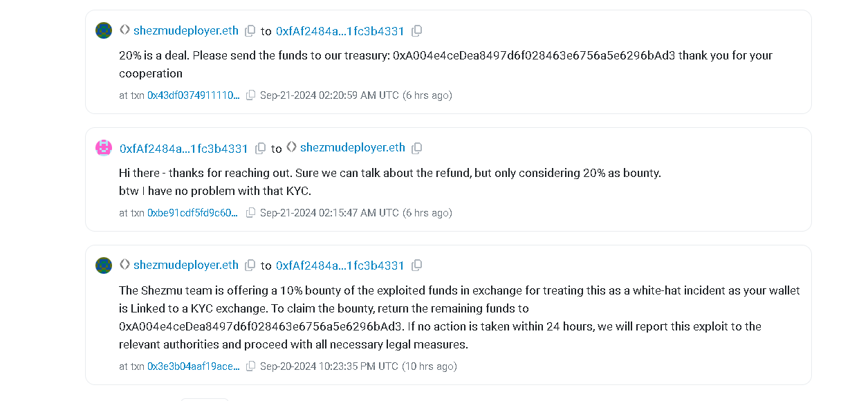Copy shezmudeployer.eth recipient address in middle message
Image resolution: width=868 pixels, height=401 pixels.
click(417, 149)
